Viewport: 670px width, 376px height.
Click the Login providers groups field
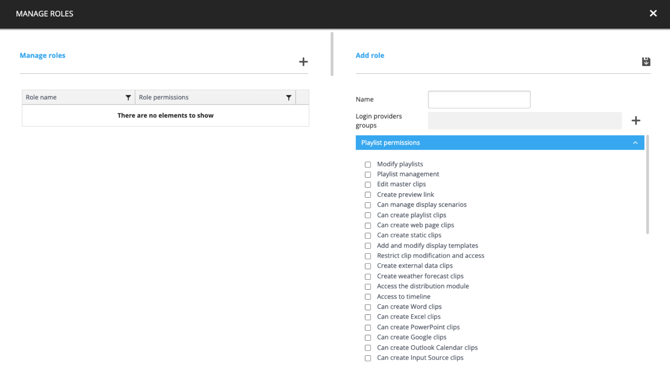click(525, 120)
